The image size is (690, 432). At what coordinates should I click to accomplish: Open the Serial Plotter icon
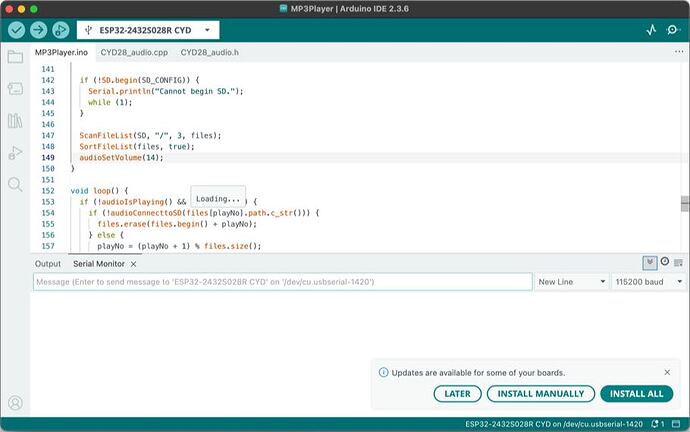[x=651, y=30]
